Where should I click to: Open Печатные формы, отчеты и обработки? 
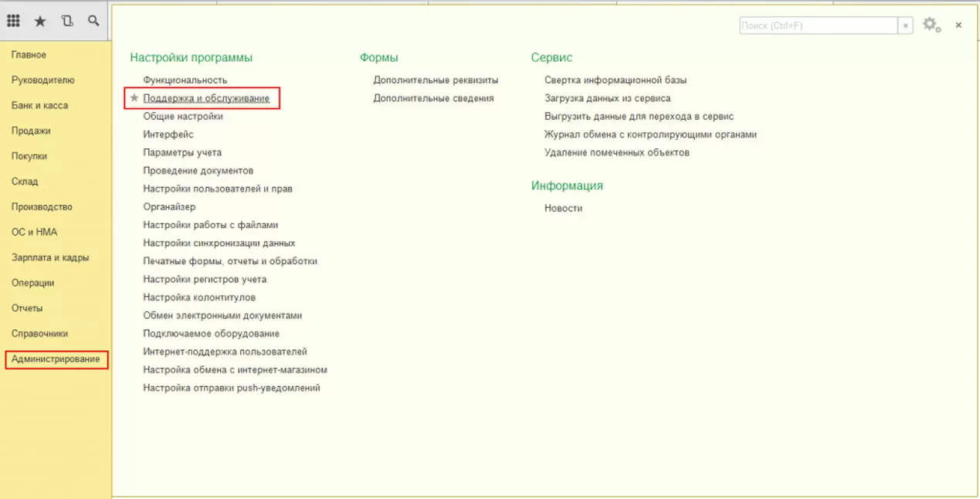coord(230,261)
